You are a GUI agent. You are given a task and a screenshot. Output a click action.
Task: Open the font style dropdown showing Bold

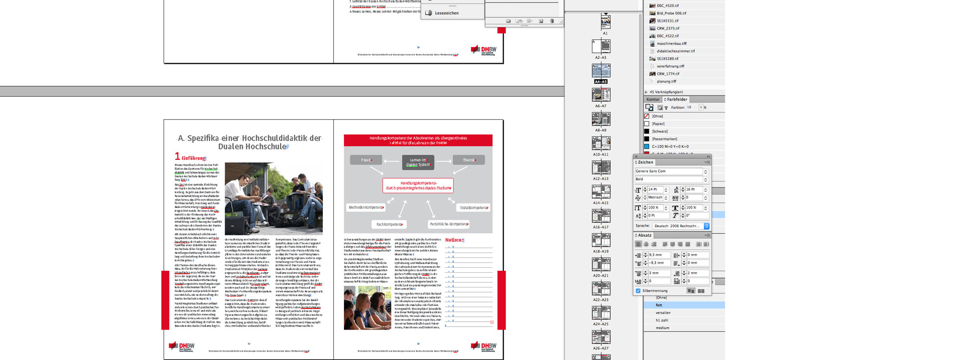pyautogui.click(x=706, y=180)
